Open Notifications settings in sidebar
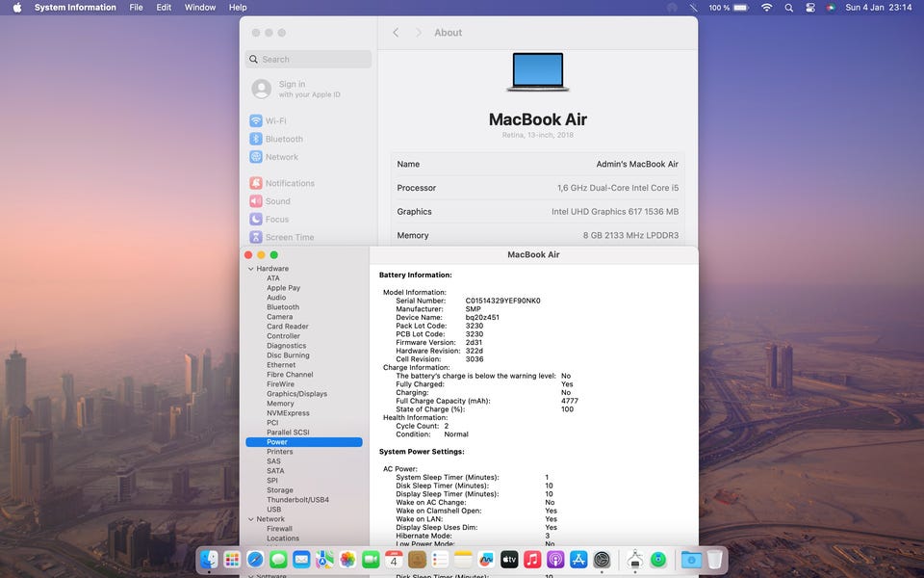 coord(289,183)
